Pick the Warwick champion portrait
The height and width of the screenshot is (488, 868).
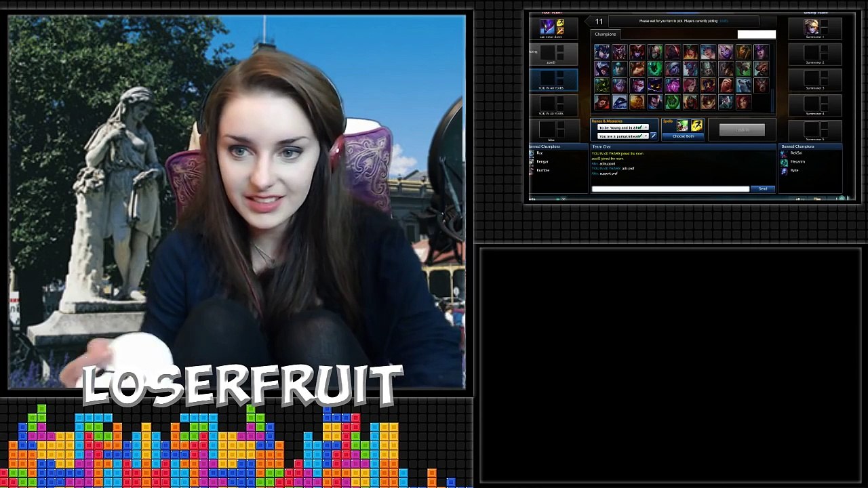(x=761, y=85)
